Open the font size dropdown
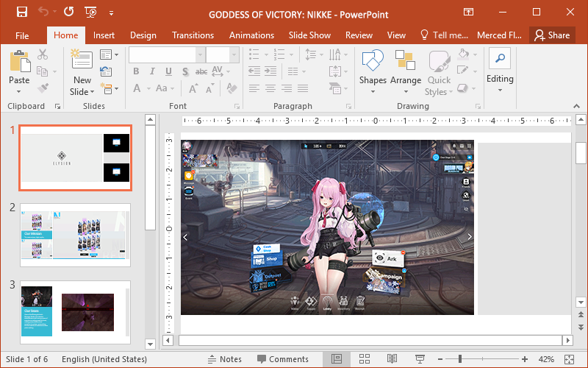588x368 pixels. click(234, 54)
